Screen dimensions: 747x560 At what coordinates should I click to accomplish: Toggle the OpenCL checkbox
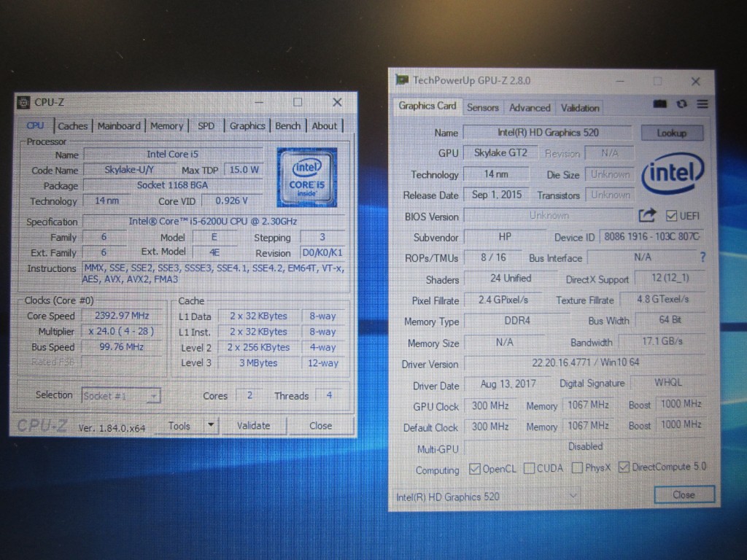475,469
